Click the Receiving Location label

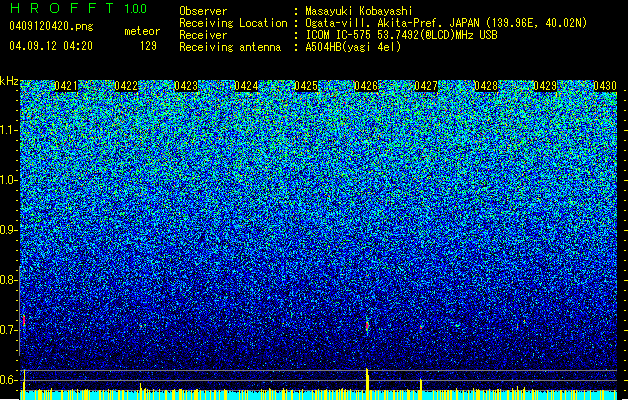click(233, 23)
